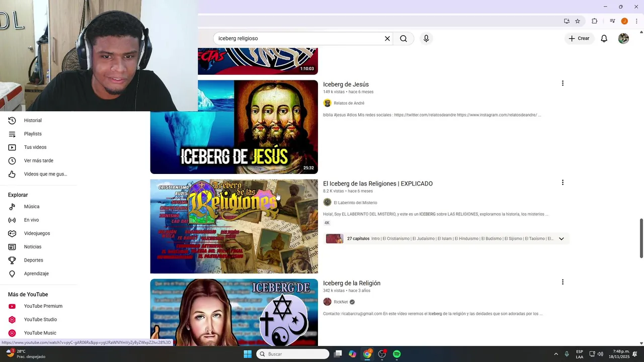Open options menu for Iceberg de Jesús video
Image resolution: width=644 pixels, height=362 pixels.
pyautogui.click(x=562, y=83)
